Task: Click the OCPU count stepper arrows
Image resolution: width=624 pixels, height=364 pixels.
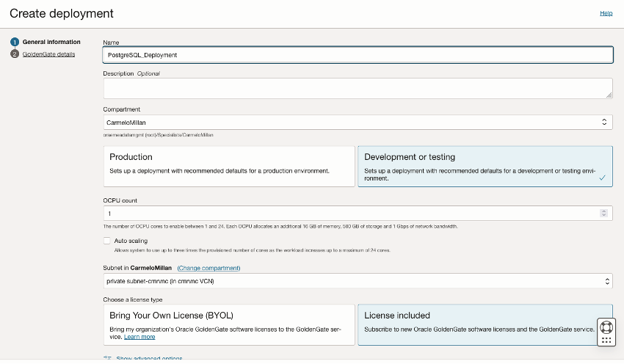Action: pos(605,214)
